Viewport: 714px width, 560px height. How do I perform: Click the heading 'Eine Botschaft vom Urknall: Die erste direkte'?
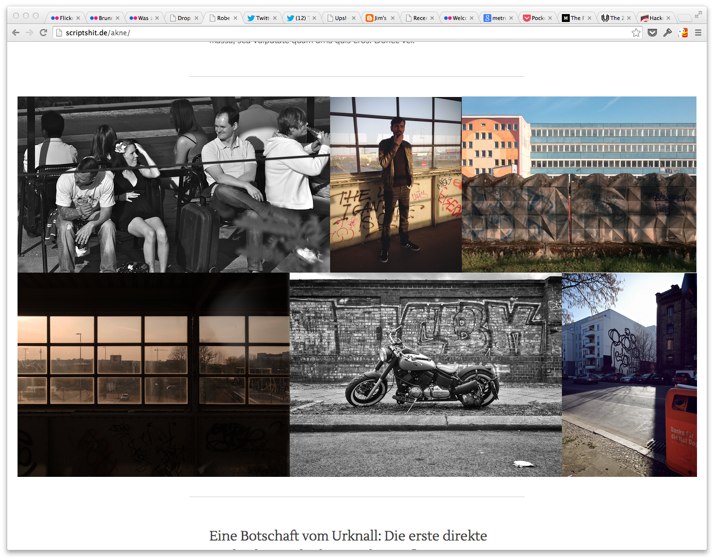tap(348, 536)
